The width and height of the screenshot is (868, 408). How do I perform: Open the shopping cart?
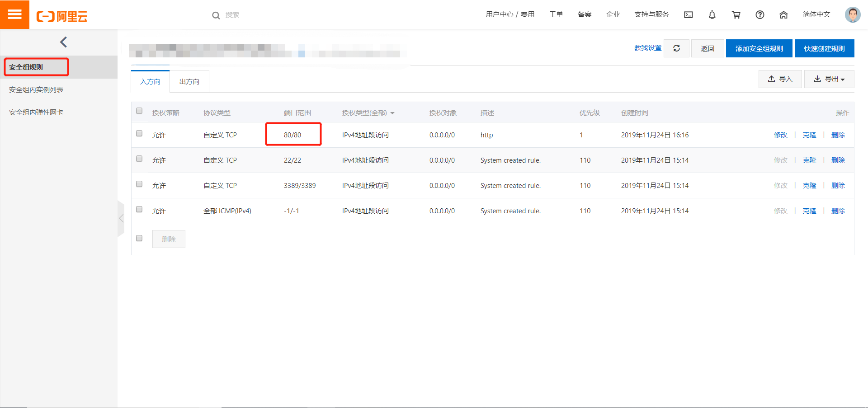click(736, 15)
